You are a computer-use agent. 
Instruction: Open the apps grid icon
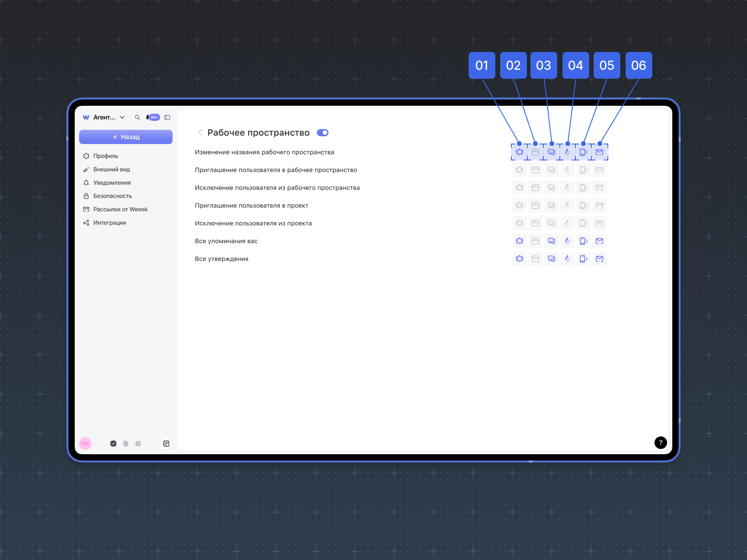(166, 444)
